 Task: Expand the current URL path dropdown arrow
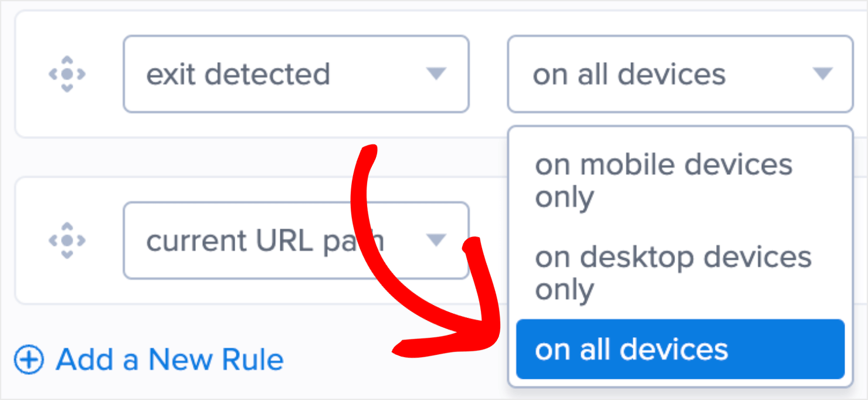coord(436,240)
